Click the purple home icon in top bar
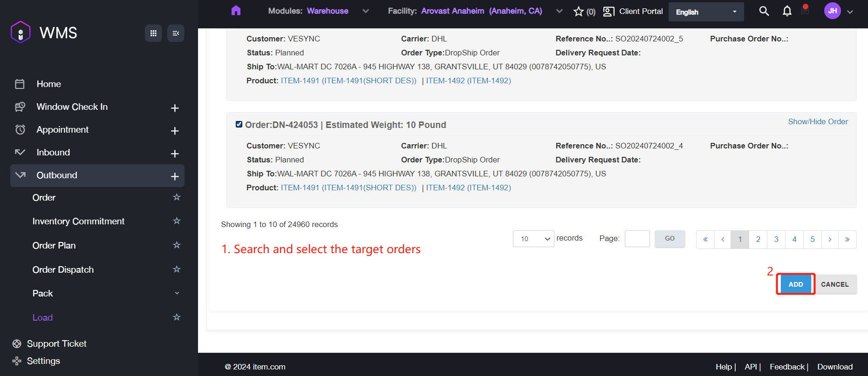 tap(236, 11)
